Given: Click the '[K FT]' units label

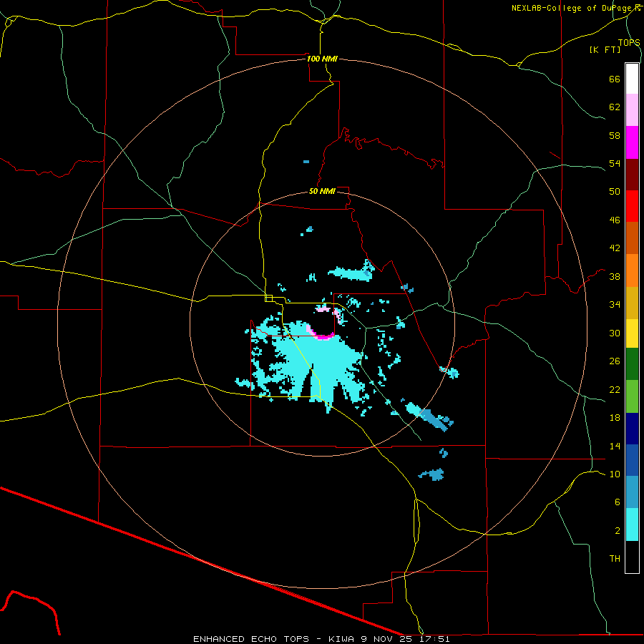Looking at the screenshot, I should (605, 49).
